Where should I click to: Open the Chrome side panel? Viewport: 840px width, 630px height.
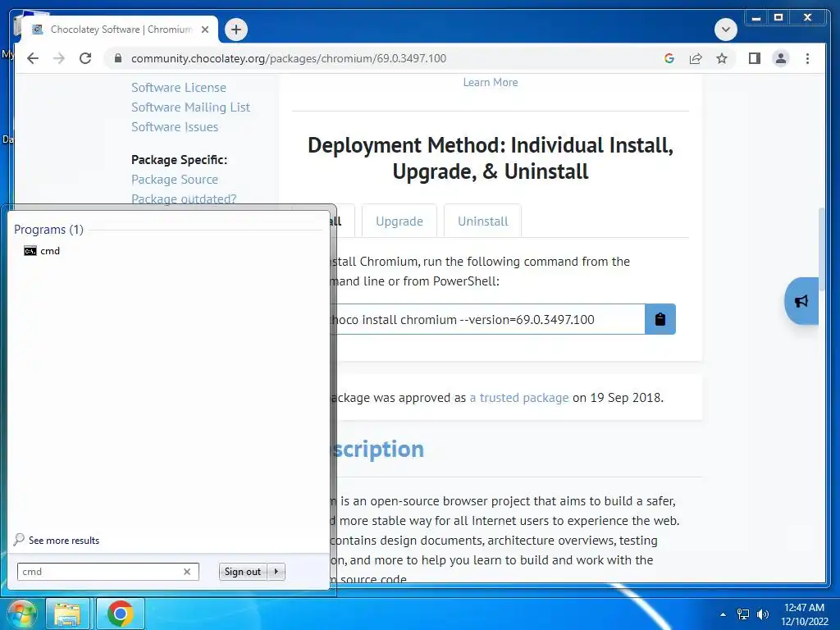(755, 58)
